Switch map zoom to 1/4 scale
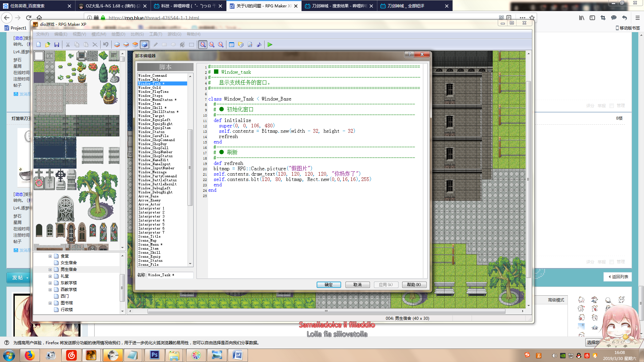The height and width of the screenshot is (362, 644). [x=221, y=45]
